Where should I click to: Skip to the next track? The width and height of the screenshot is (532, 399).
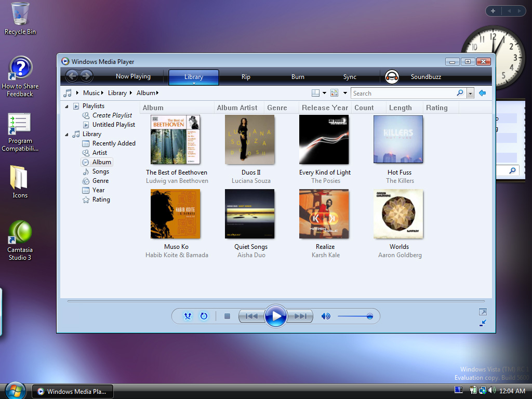[x=300, y=316]
